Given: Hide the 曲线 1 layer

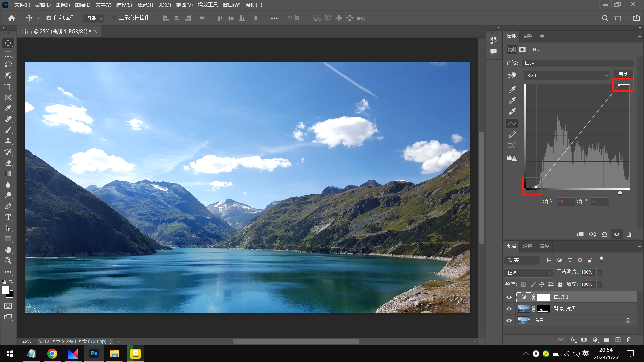Looking at the screenshot, I should coord(509,297).
